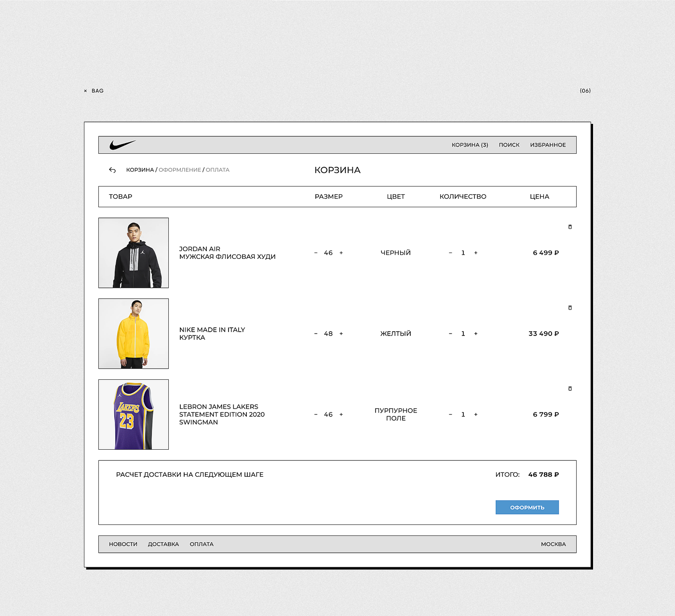Screen dimensions: 675x616
Task: Click the Количество column header
Action: [463, 197]
